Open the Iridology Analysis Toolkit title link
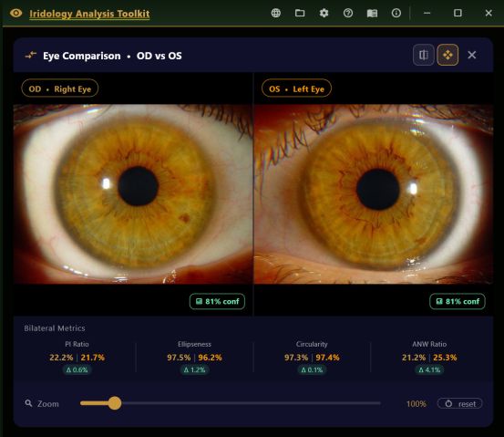The width and height of the screenshot is (504, 437). (x=89, y=14)
